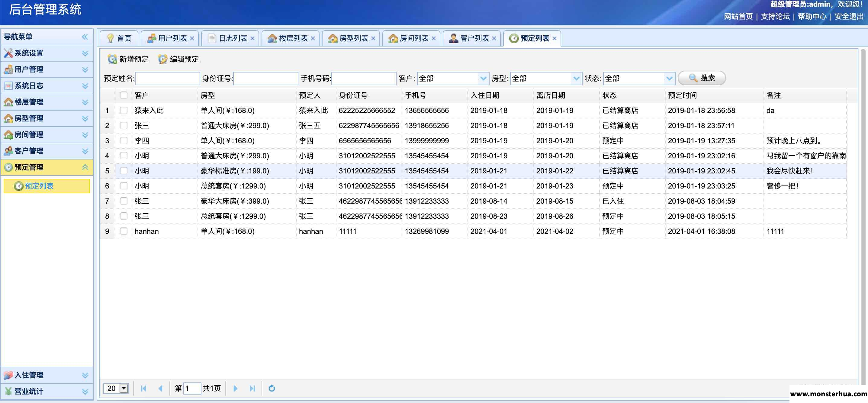868x403 pixels.
Task: Close the 用户列表 tab
Action: (x=192, y=38)
